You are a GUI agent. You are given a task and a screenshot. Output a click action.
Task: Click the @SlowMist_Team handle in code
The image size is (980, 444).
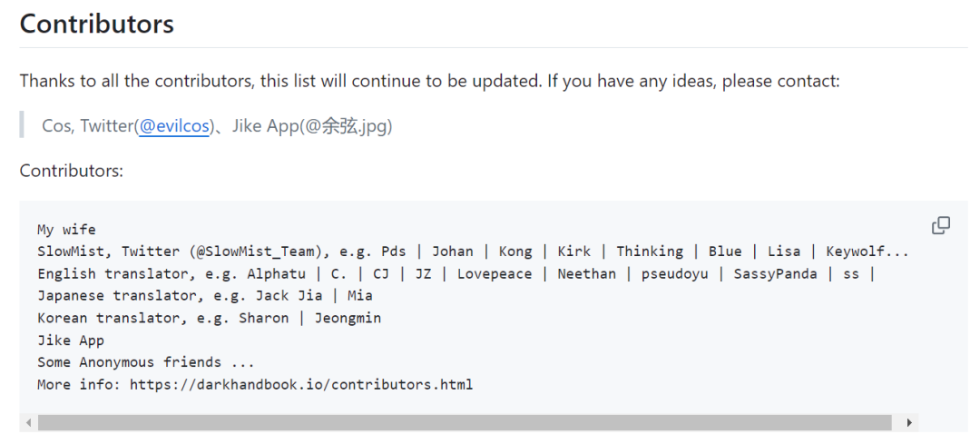[256, 252]
